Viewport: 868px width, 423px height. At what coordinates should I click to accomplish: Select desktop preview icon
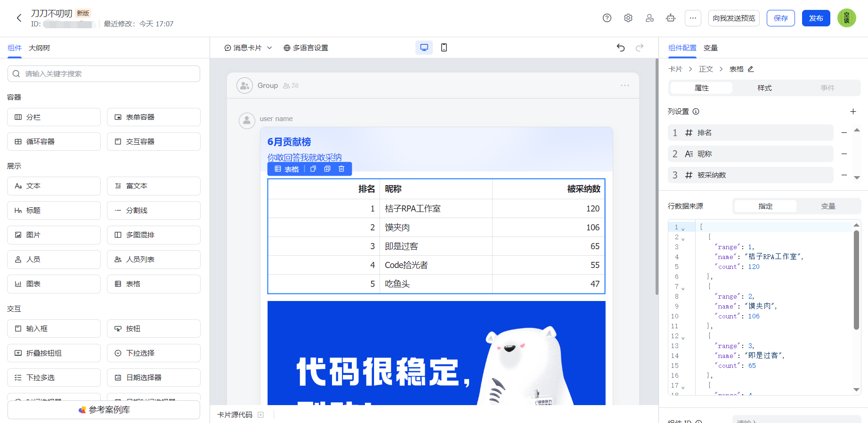424,48
